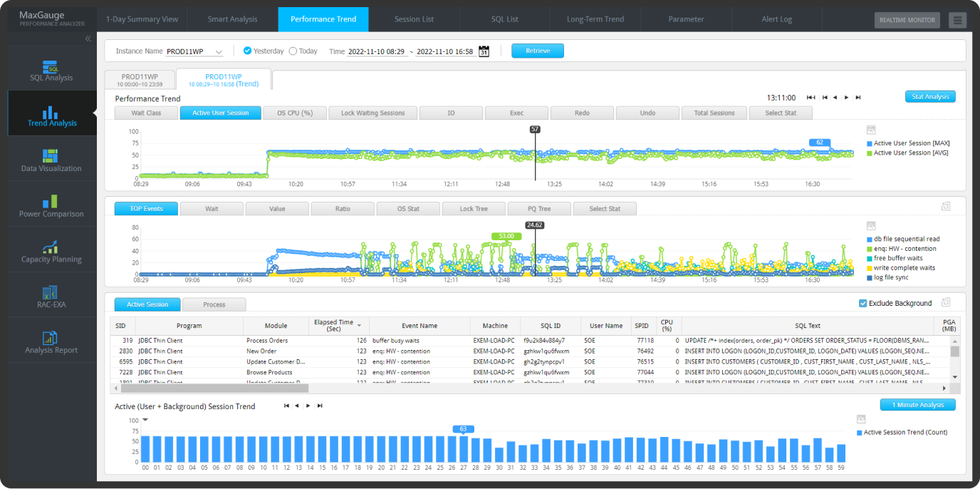Select the Today radio option
Screen dimensions: 980x489
[293, 51]
